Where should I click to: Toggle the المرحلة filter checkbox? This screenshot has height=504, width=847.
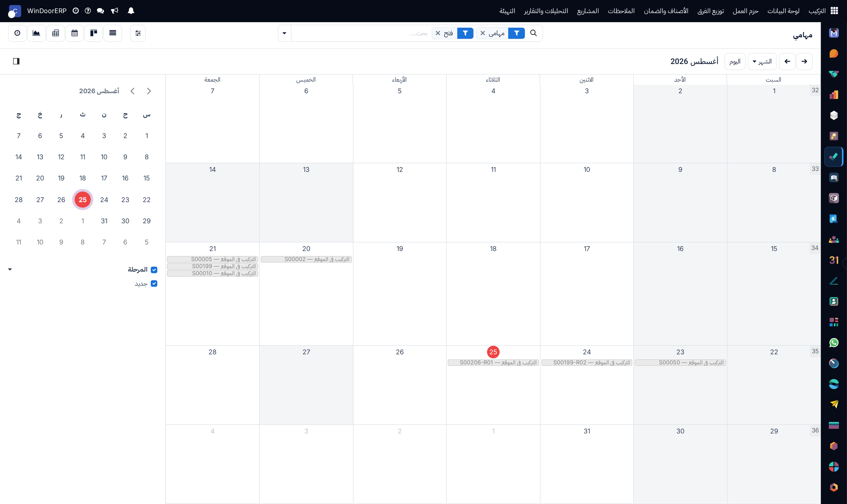point(154,270)
